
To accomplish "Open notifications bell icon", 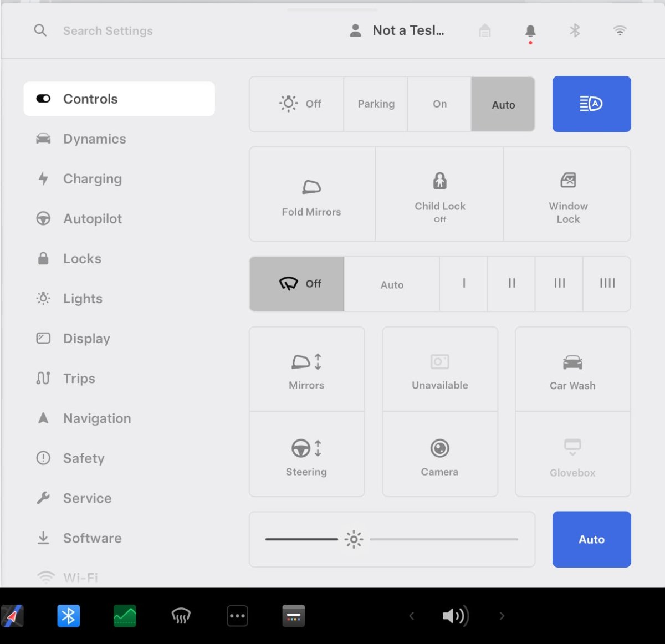I will tap(530, 31).
